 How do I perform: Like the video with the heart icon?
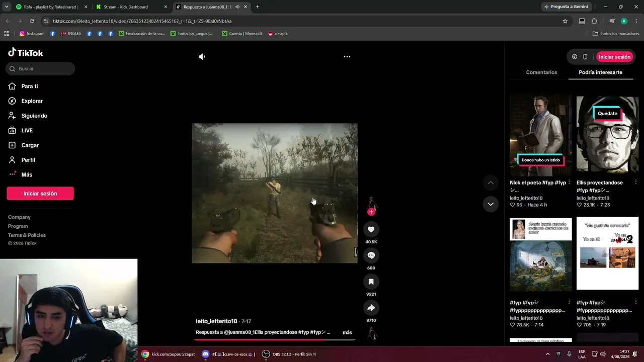[371, 229]
